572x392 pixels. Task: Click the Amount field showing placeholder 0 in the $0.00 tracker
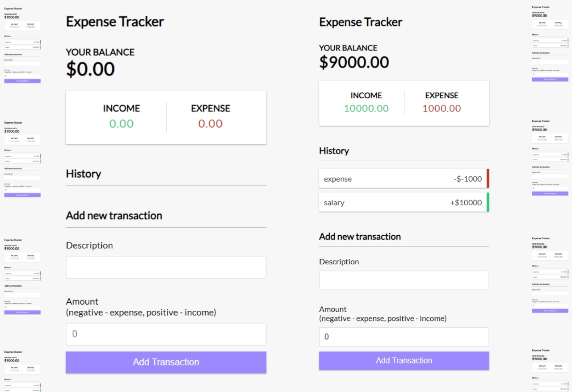click(x=166, y=334)
